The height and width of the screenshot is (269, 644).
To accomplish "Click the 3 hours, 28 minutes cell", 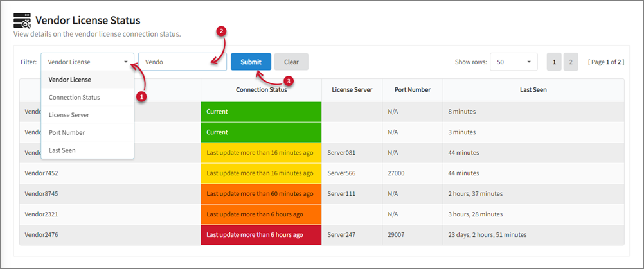I will (x=533, y=214).
